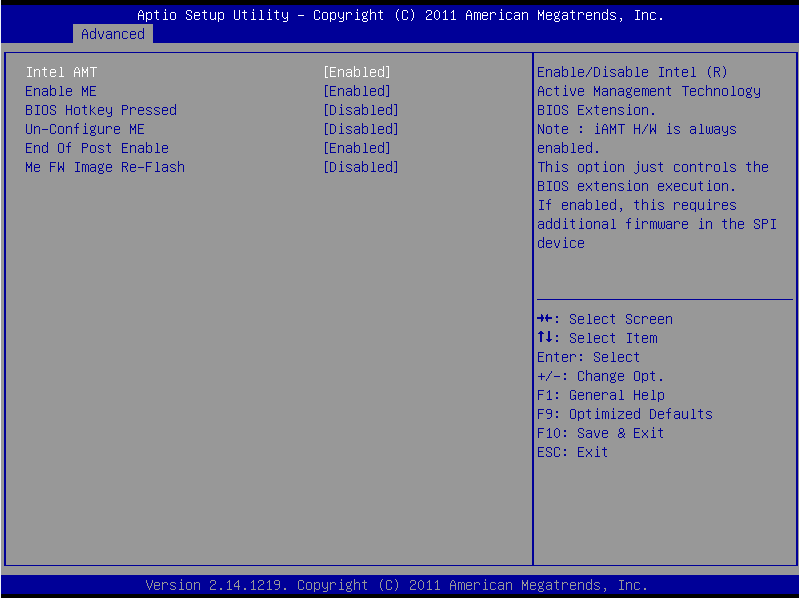Image resolution: width=799 pixels, height=598 pixels.
Task: Click the F10: Save & Exit entry
Action: coord(601,433)
